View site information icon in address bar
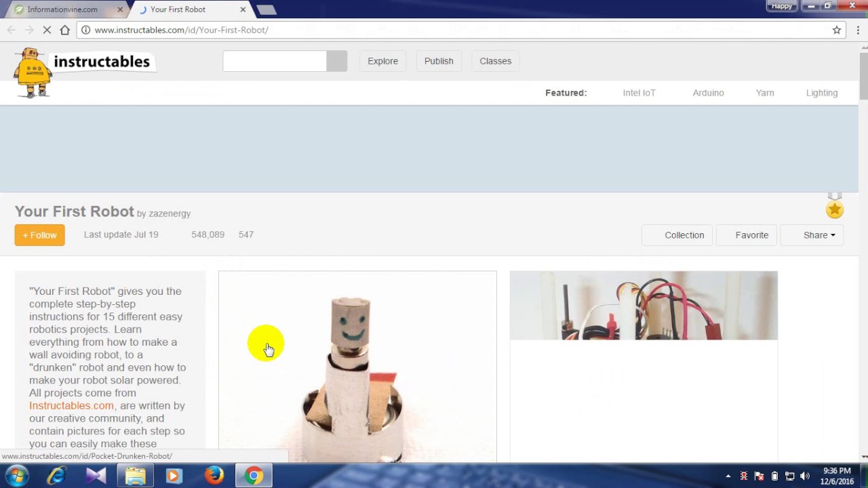The image size is (868, 488). pos(85,30)
